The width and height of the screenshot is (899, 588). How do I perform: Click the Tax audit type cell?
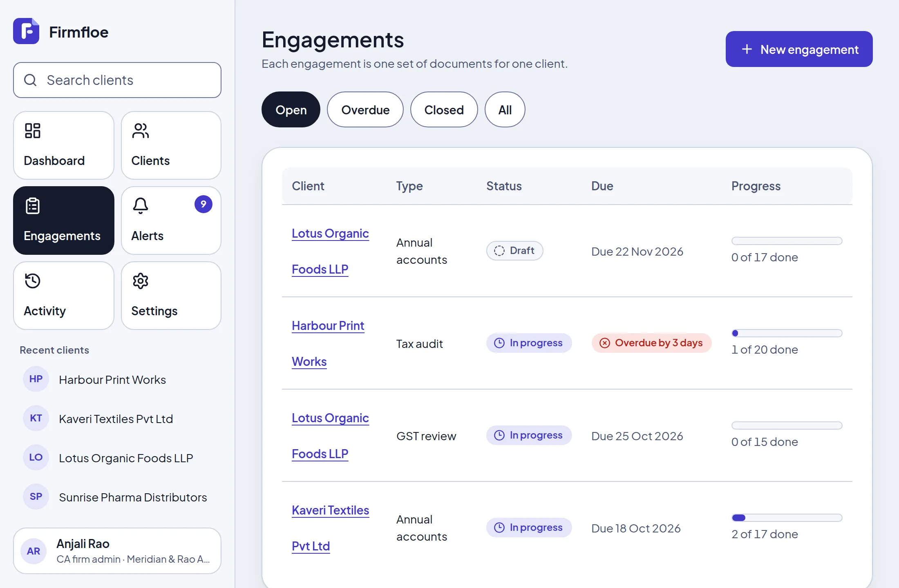[419, 343]
